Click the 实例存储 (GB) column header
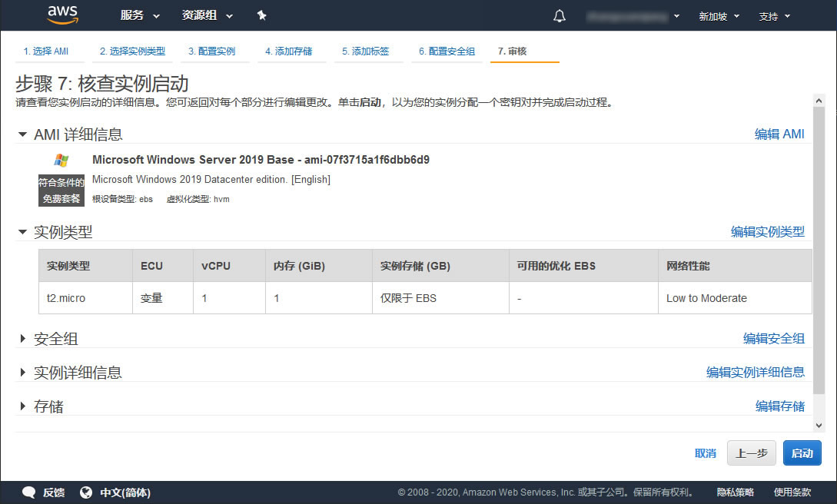 [440, 266]
